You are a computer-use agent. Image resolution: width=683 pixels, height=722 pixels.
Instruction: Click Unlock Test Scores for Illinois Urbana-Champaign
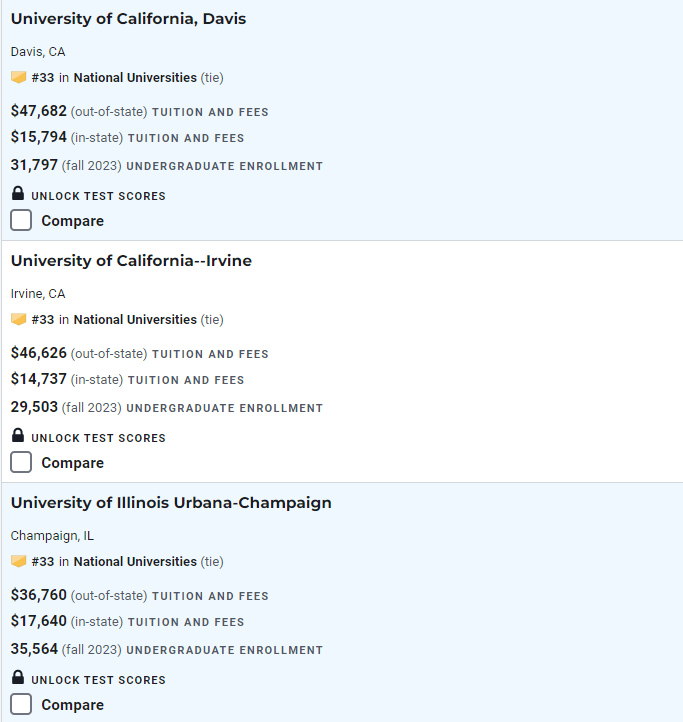pos(98,680)
